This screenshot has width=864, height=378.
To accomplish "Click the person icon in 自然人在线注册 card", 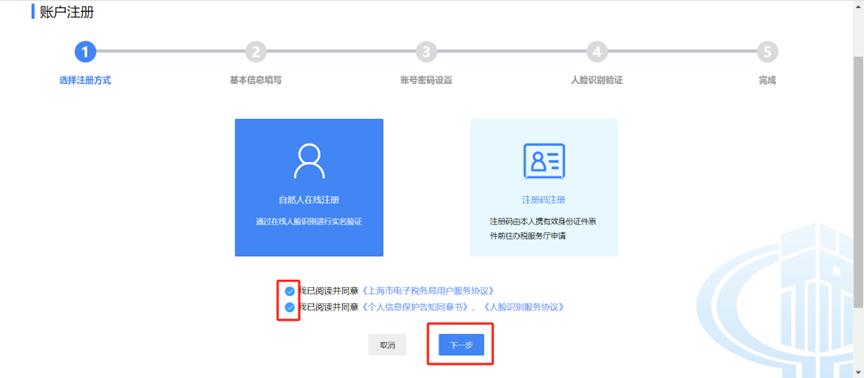I will click(x=309, y=161).
